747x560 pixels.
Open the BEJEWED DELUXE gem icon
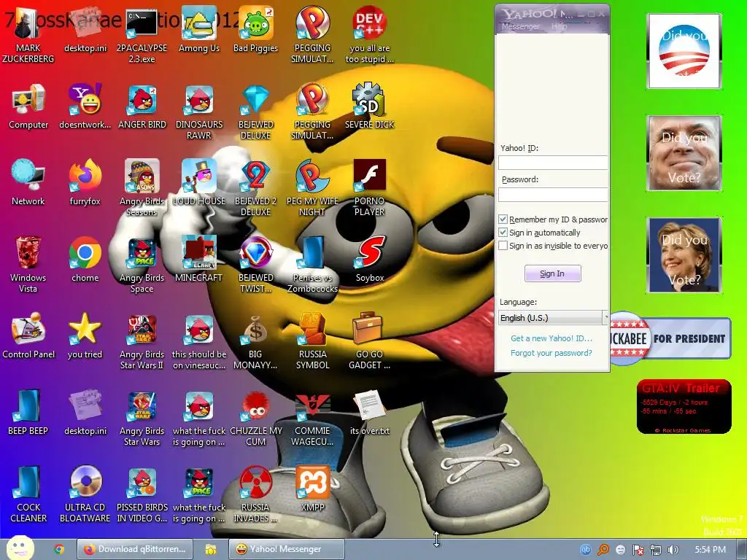255,112
